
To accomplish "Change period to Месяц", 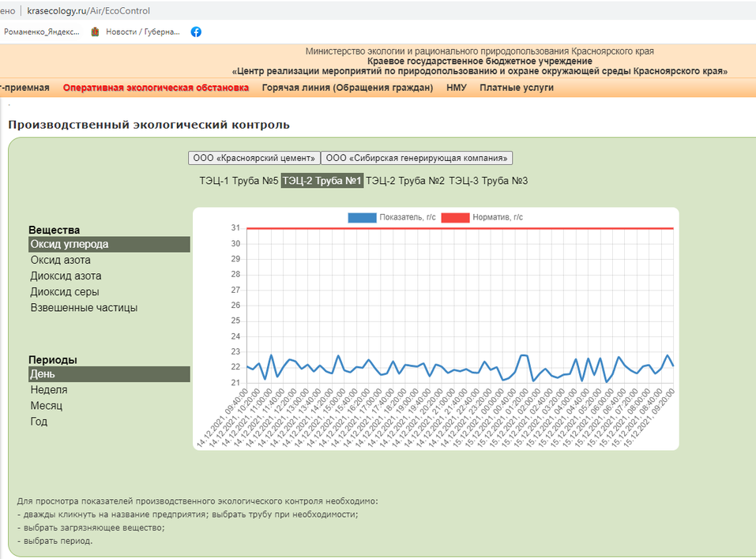I will [x=47, y=405].
